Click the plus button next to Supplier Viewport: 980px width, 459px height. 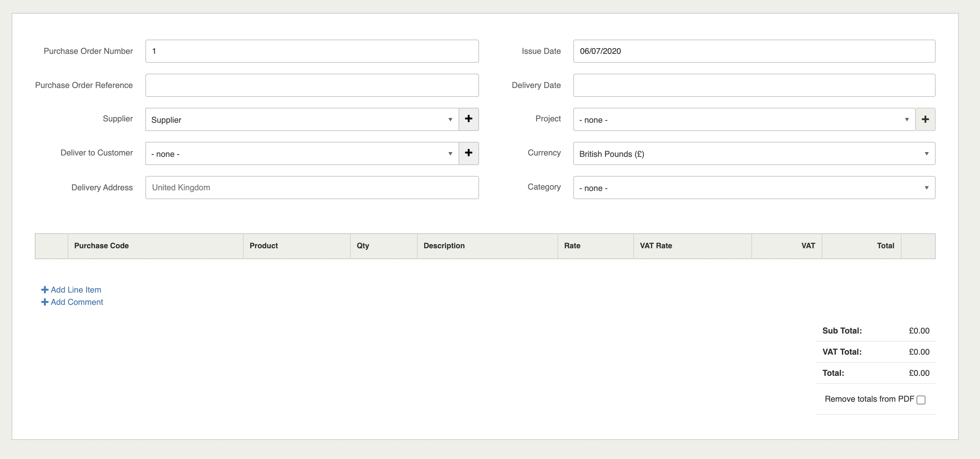click(468, 119)
